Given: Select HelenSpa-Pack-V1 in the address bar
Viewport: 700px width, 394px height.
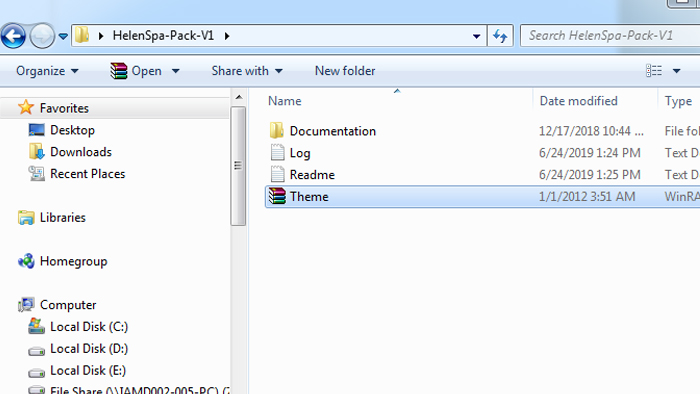Looking at the screenshot, I should (163, 36).
